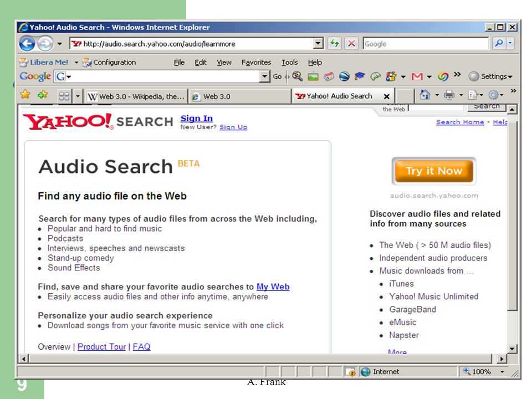Click the colorful swirl icon on Google toolbar

(x=443, y=76)
